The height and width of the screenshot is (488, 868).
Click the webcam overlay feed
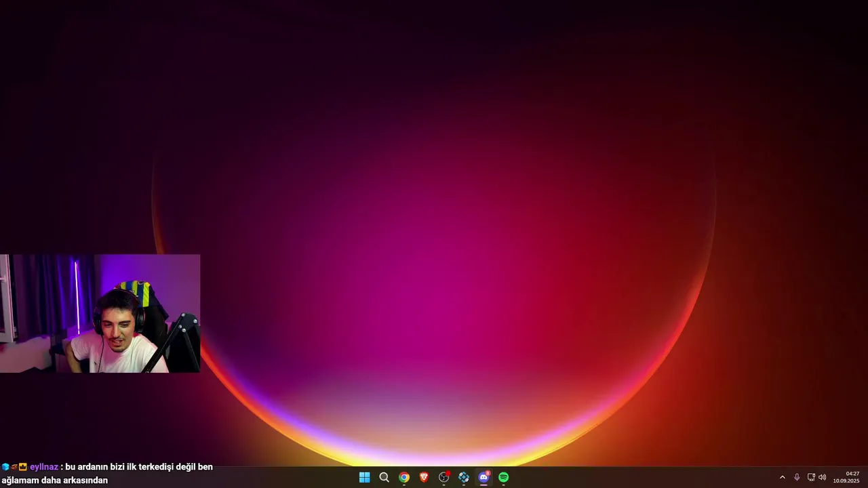pyautogui.click(x=100, y=313)
